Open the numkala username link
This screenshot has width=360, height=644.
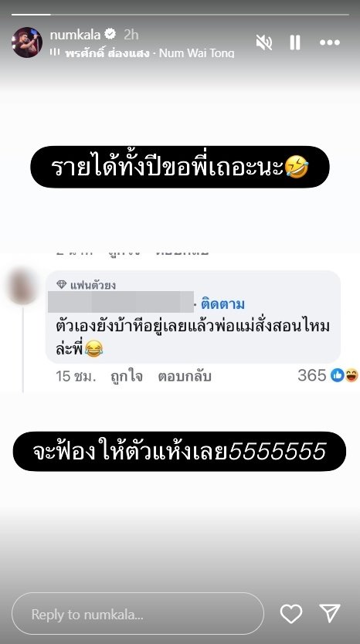pyautogui.click(x=75, y=35)
